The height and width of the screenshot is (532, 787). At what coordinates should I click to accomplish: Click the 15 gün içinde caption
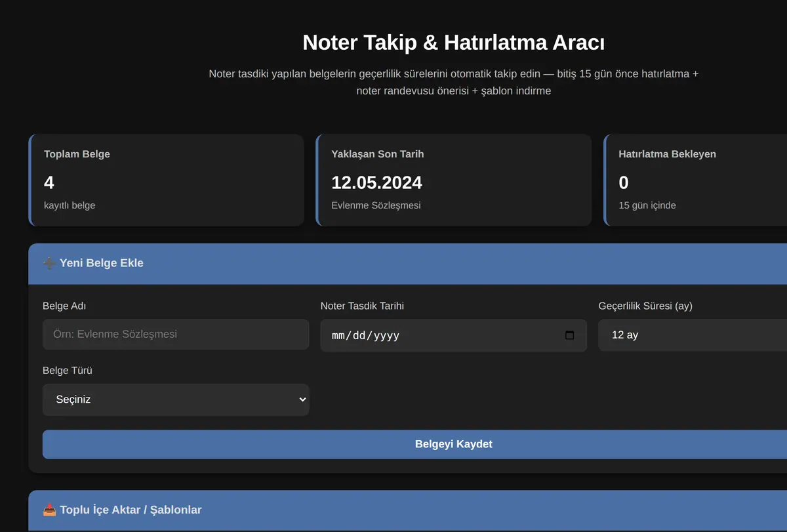[x=647, y=205]
